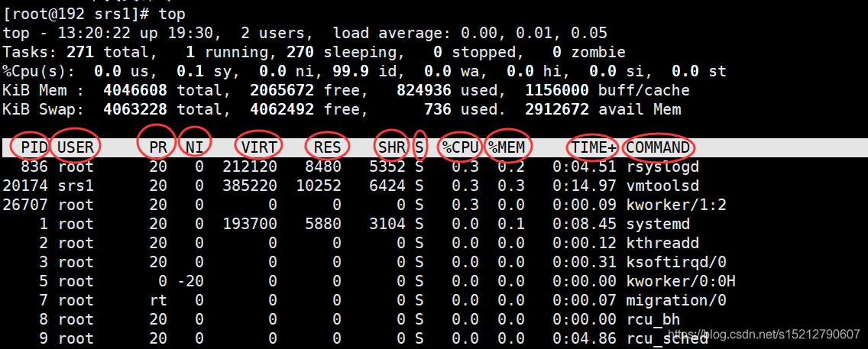Select the NI column header
Viewport: 868px width, 349px height.
[x=194, y=147]
